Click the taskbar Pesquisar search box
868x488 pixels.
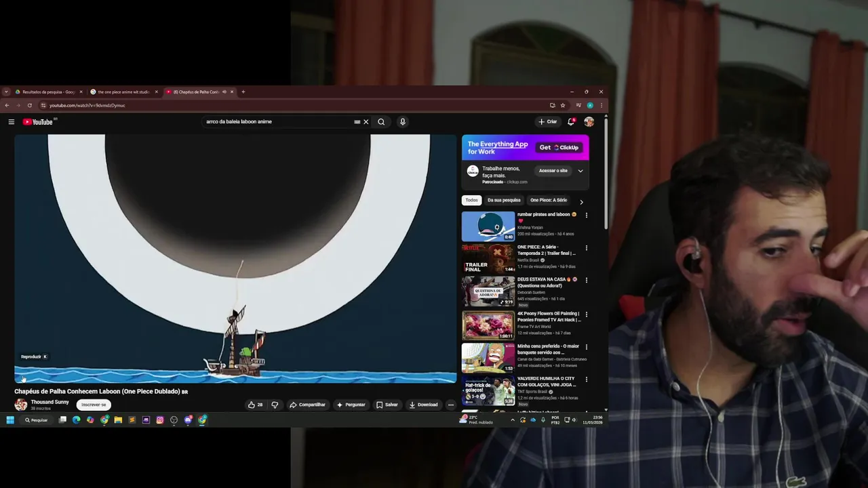37,420
